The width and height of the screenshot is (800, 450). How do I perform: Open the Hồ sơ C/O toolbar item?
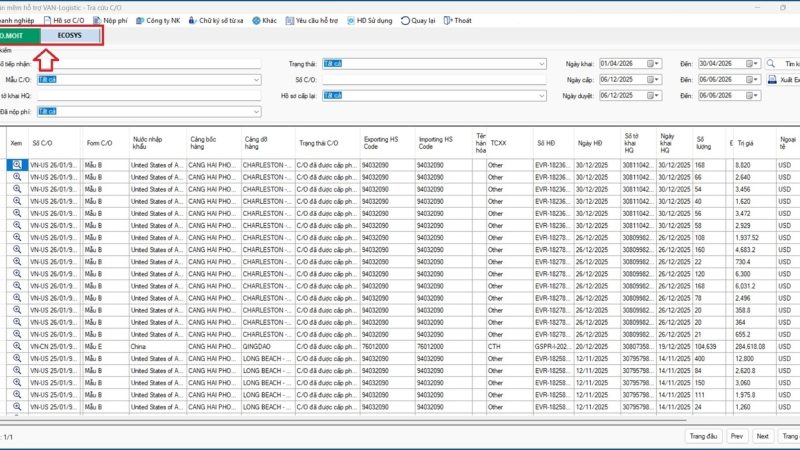[64, 20]
